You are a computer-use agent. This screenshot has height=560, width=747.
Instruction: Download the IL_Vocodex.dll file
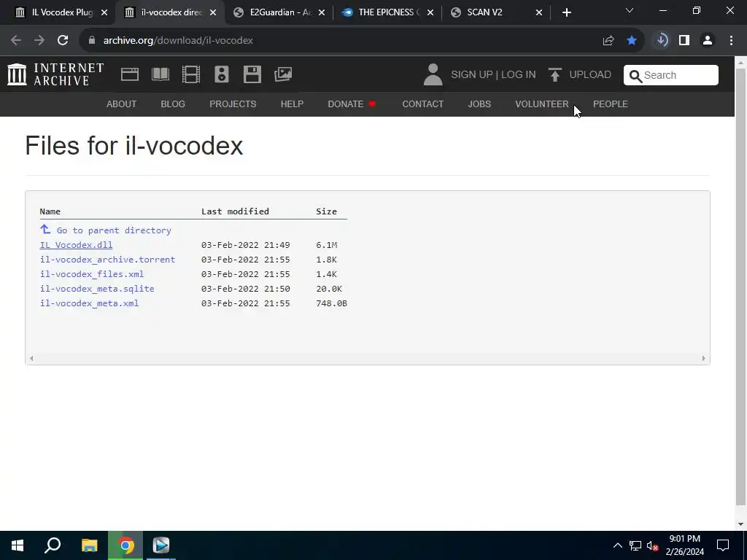(76, 245)
